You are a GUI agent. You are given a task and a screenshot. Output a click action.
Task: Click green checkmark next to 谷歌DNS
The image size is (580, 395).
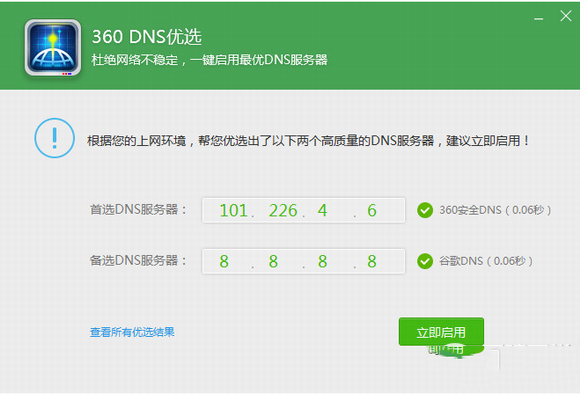point(425,261)
